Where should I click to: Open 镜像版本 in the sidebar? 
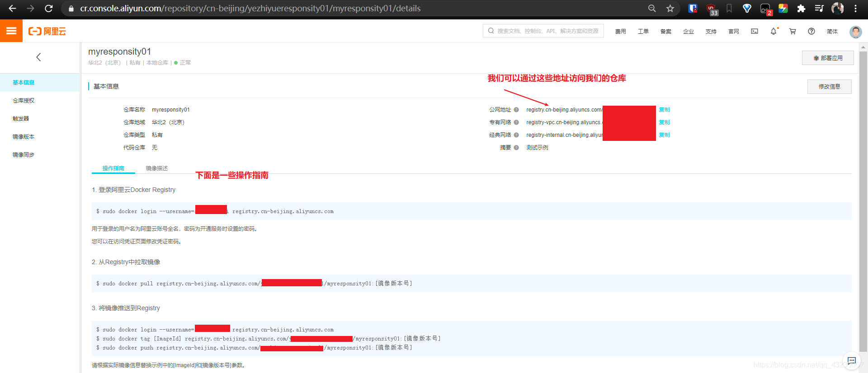tap(40, 137)
